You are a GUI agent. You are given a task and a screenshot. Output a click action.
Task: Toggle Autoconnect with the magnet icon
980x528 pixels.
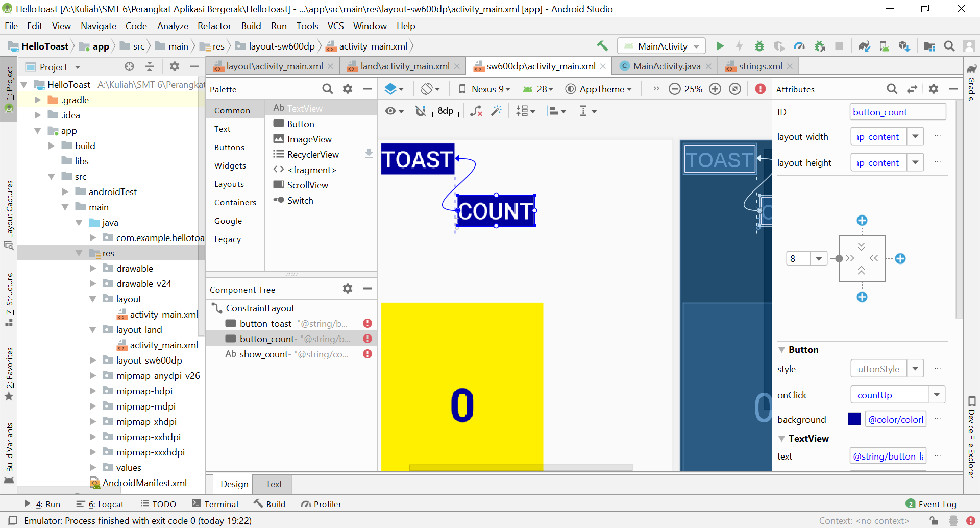421,111
